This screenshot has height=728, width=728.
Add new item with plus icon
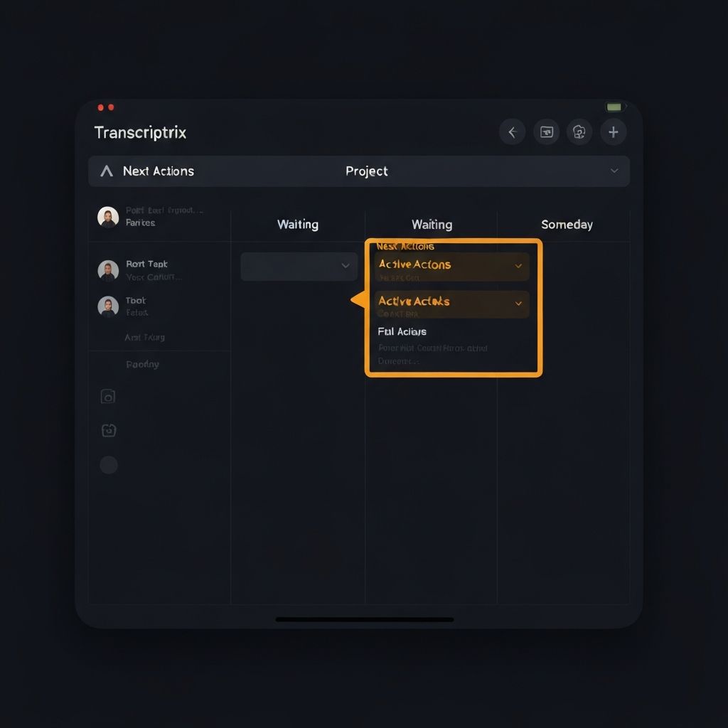coord(614,132)
